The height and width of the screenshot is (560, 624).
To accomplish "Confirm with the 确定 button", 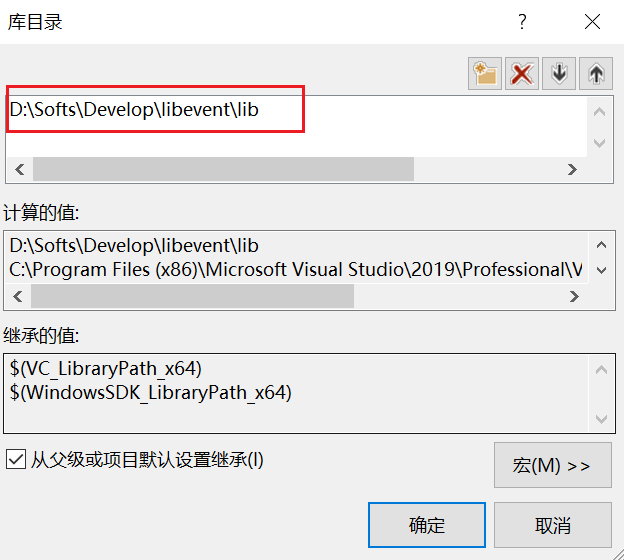I will pyautogui.click(x=427, y=525).
